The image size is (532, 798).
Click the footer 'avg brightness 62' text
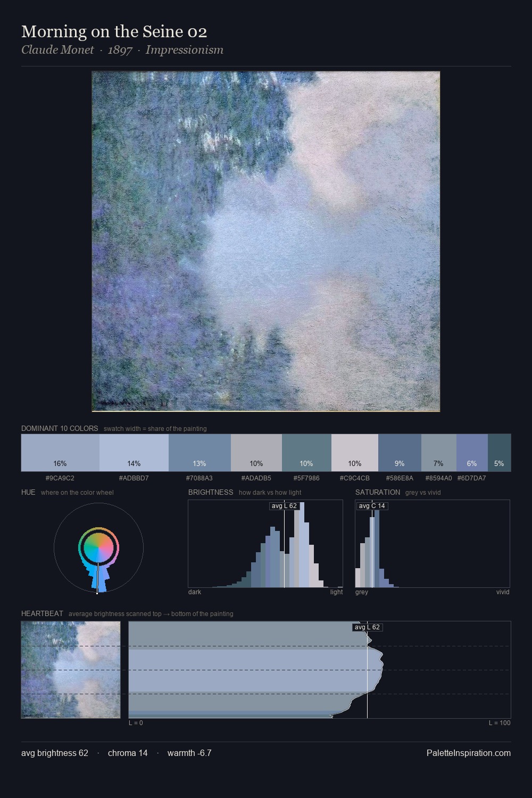point(55,753)
